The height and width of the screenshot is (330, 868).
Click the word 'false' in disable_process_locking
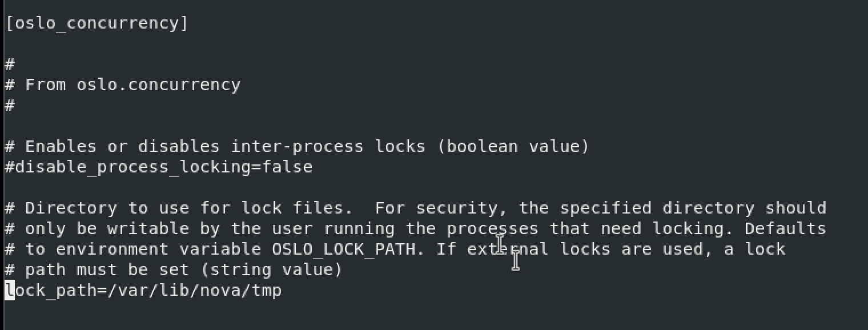[x=287, y=167]
